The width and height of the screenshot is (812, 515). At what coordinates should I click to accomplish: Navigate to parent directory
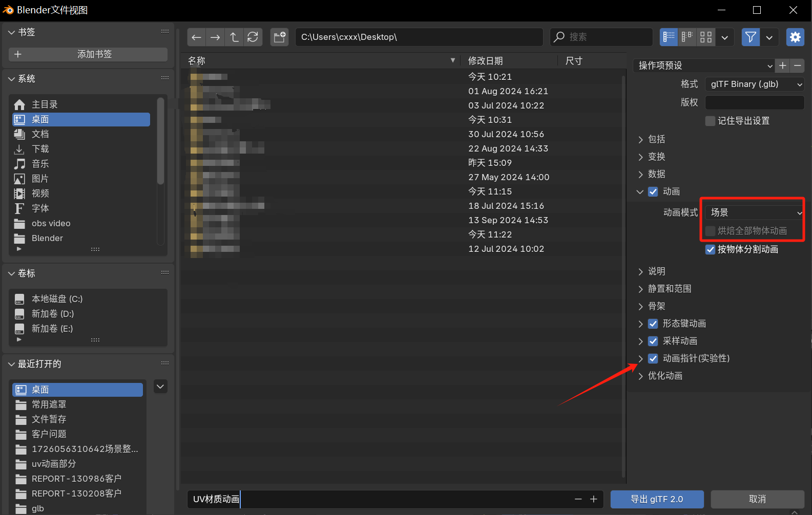click(x=234, y=37)
